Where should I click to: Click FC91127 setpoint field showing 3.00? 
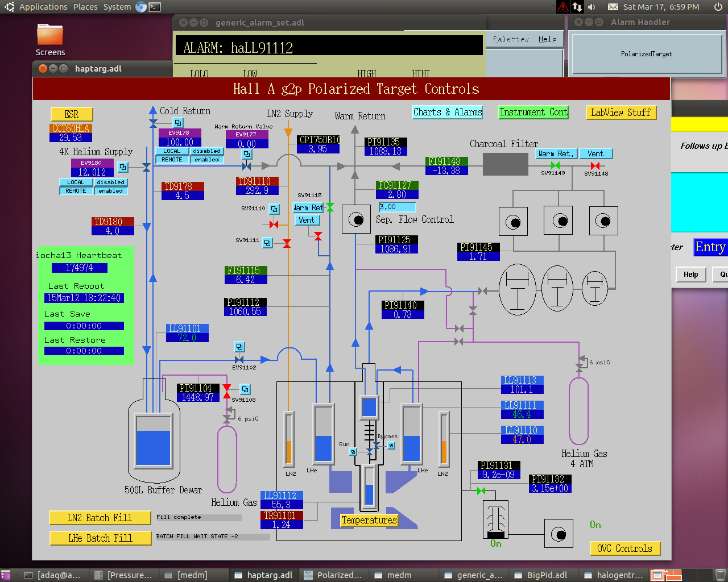pos(397,207)
